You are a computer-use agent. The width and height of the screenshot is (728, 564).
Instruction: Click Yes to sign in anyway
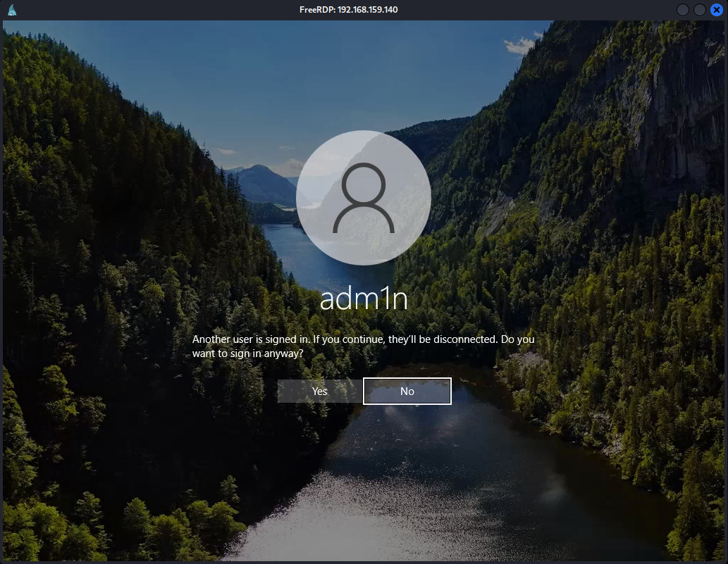pyautogui.click(x=320, y=391)
